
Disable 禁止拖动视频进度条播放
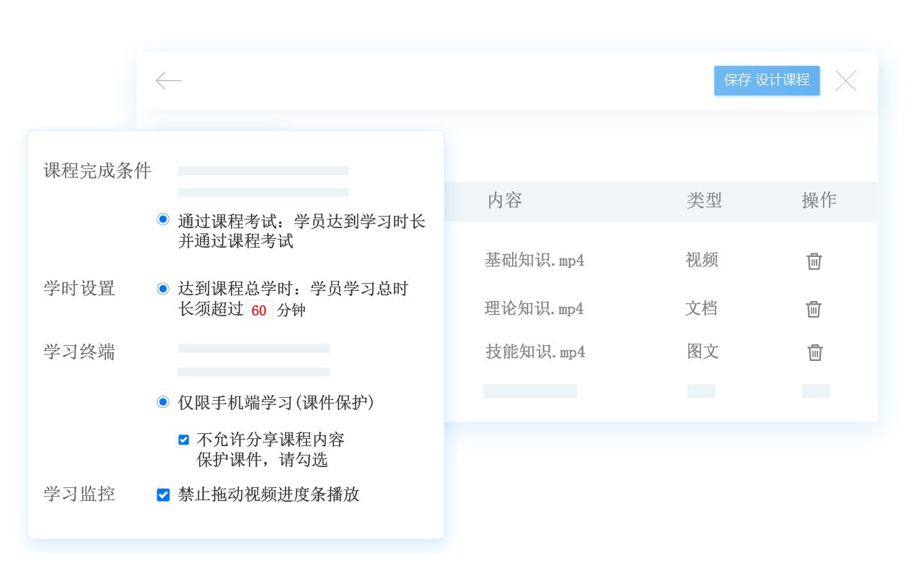[163, 494]
